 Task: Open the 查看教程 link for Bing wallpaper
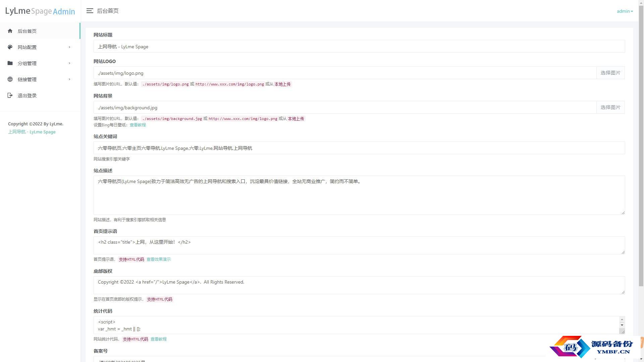(x=138, y=125)
